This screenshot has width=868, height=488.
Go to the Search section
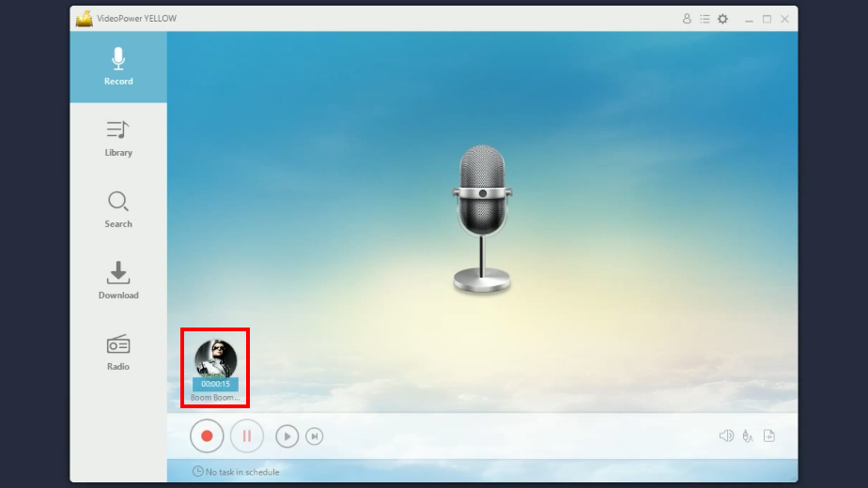point(118,209)
